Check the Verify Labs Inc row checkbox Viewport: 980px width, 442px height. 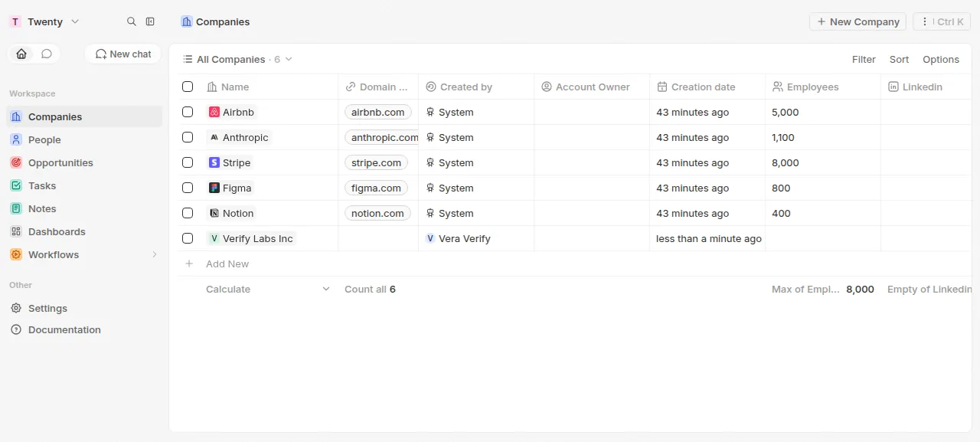(188, 238)
